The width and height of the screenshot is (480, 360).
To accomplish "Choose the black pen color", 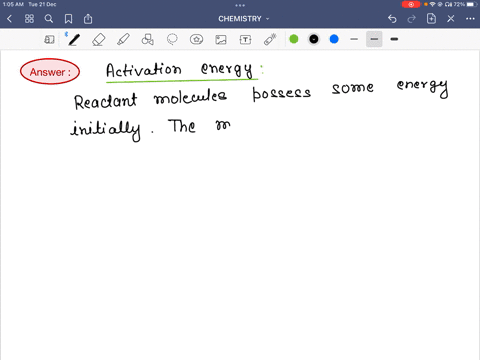I will (314, 39).
